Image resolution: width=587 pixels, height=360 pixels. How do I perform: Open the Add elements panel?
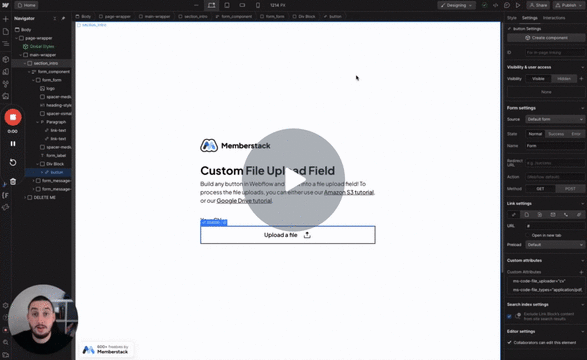5,19
